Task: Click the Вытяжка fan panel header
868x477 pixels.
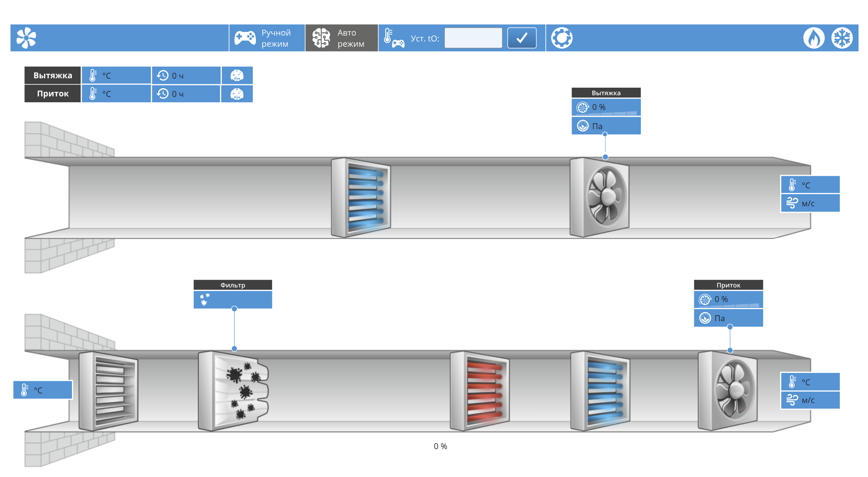Action: coord(606,93)
